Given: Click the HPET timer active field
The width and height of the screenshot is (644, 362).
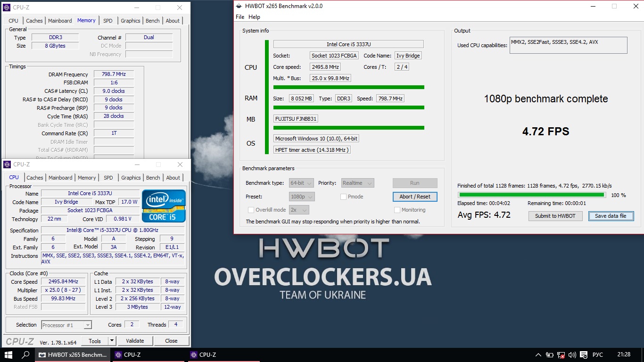Looking at the screenshot, I should coord(312,150).
